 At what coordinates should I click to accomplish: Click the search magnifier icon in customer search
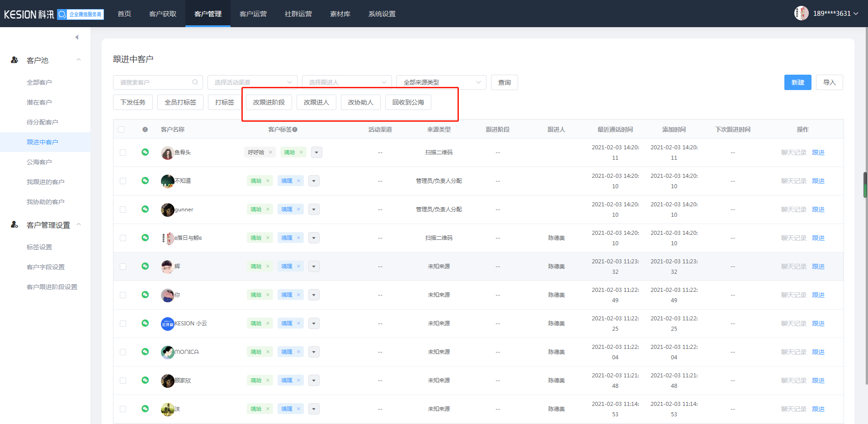click(195, 82)
